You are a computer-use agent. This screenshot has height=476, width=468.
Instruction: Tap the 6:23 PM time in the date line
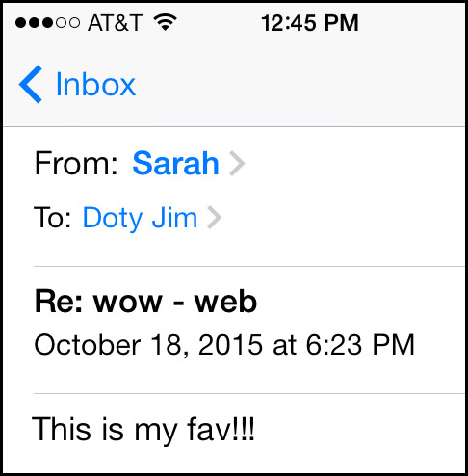(360, 345)
